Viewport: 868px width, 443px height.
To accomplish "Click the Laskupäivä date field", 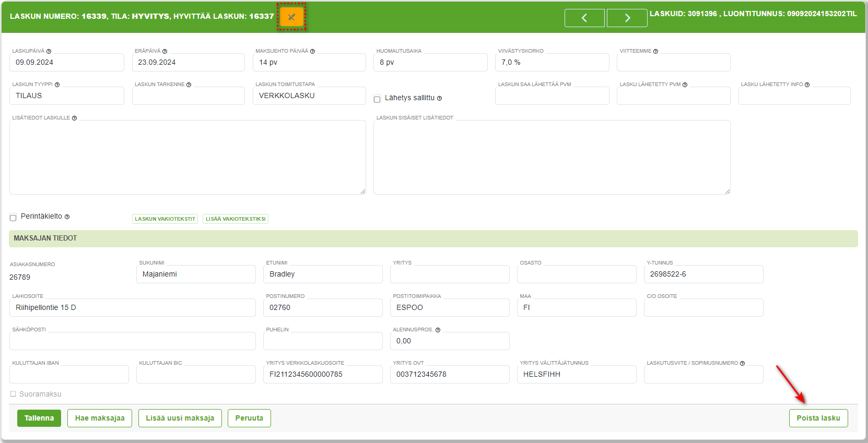I will tap(67, 62).
